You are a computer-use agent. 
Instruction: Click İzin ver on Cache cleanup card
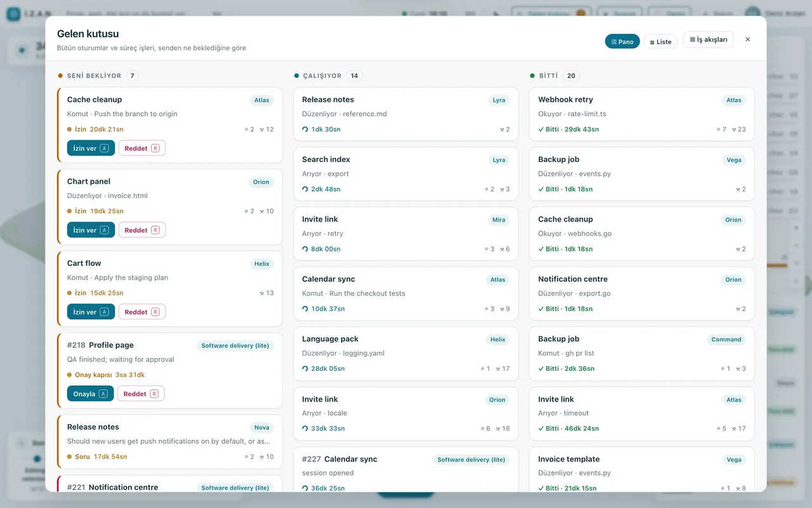click(x=91, y=148)
